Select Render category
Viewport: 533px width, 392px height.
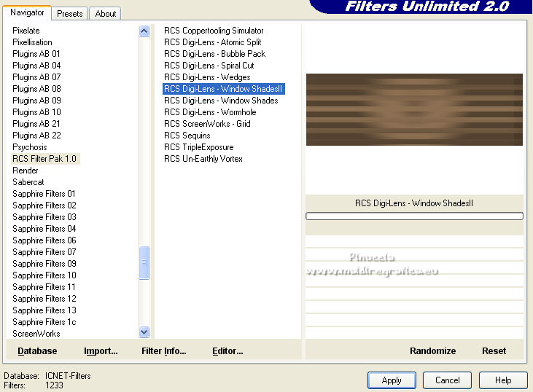pyautogui.click(x=26, y=170)
